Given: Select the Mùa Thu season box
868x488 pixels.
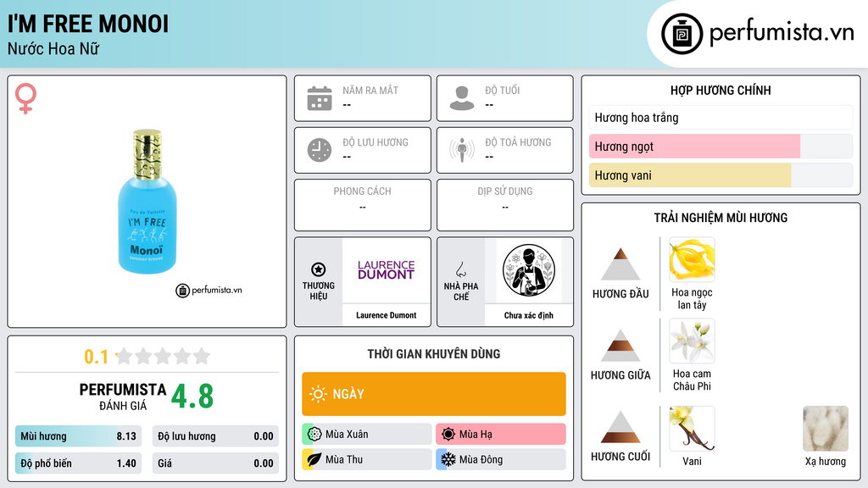Looking at the screenshot, I should point(366,459).
